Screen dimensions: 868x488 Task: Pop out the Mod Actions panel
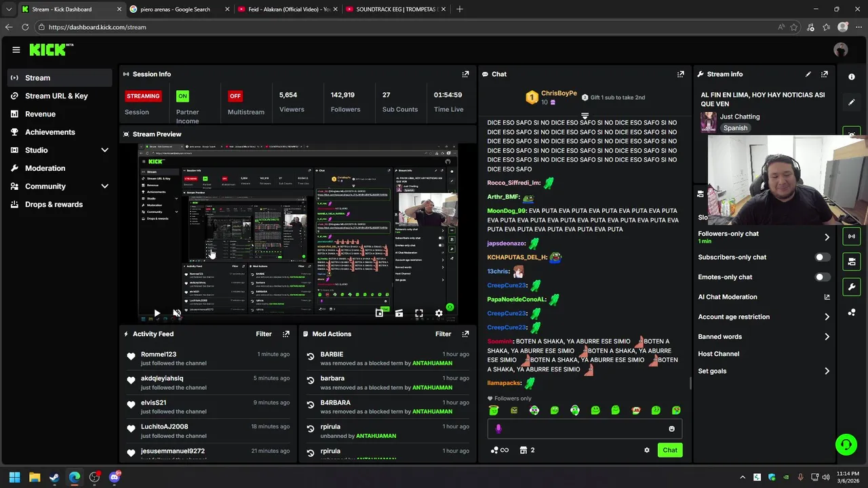(x=465, y=334)
